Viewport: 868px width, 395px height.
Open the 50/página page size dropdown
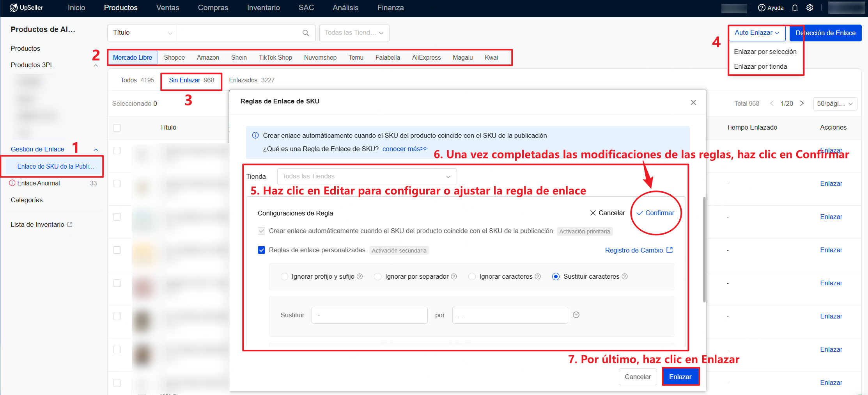tap(835, 103)
